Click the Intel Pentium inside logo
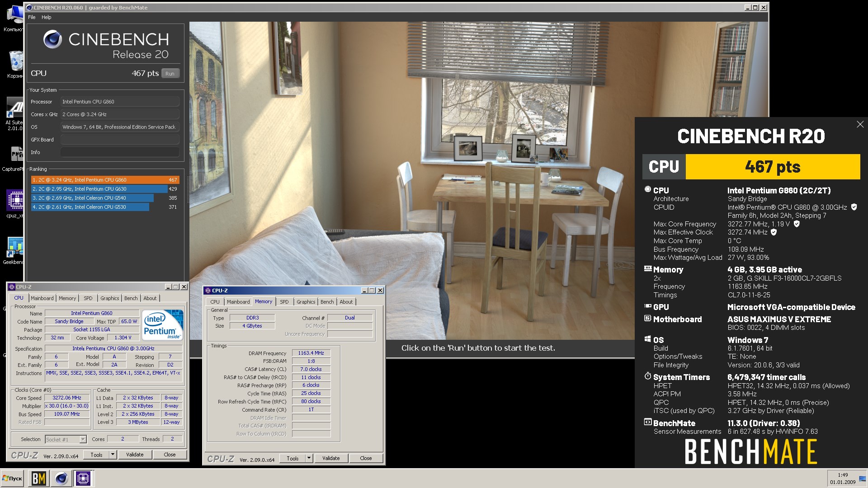This screenshot has width=868, height=488. (x=162, y=324)
